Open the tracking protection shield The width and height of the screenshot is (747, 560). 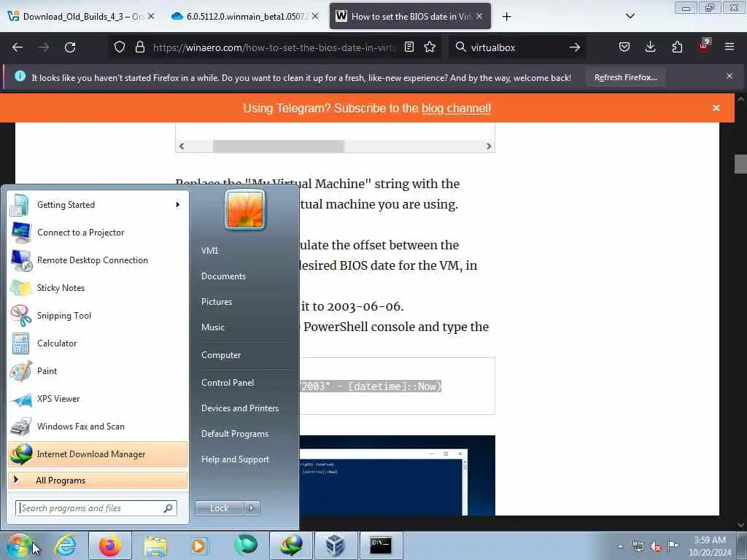click(120, 47)
